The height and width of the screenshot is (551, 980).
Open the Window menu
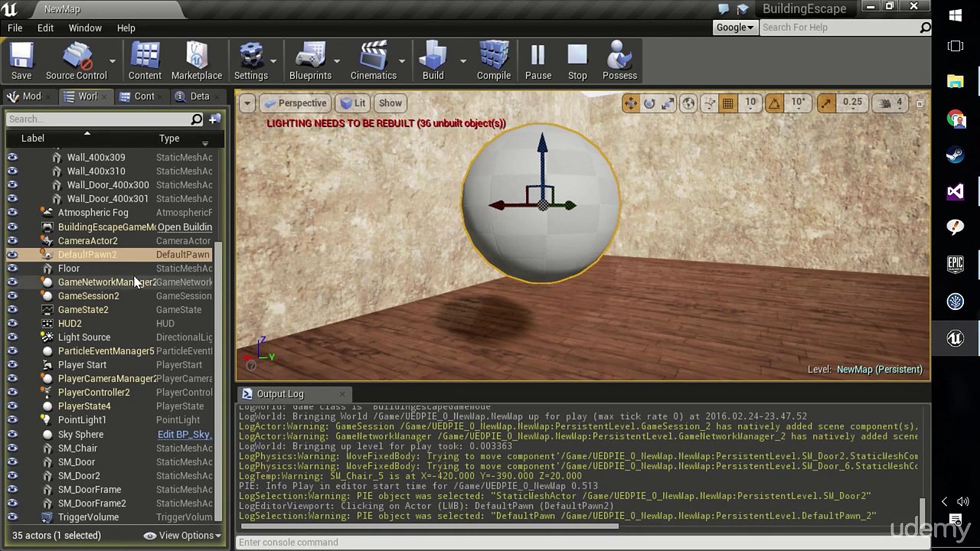click(x=85, y=28)
